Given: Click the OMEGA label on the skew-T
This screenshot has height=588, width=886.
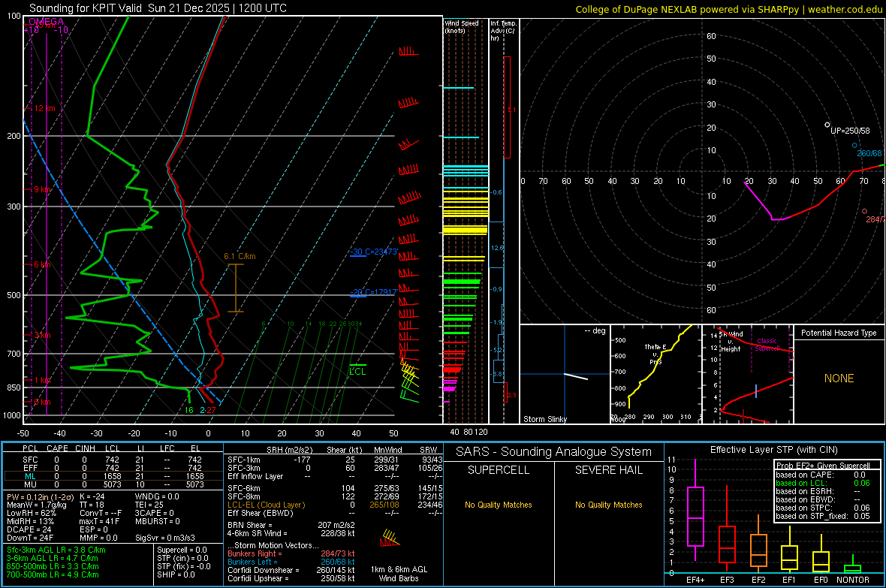Looking at the screenshot, I should (x=47, y=22).
